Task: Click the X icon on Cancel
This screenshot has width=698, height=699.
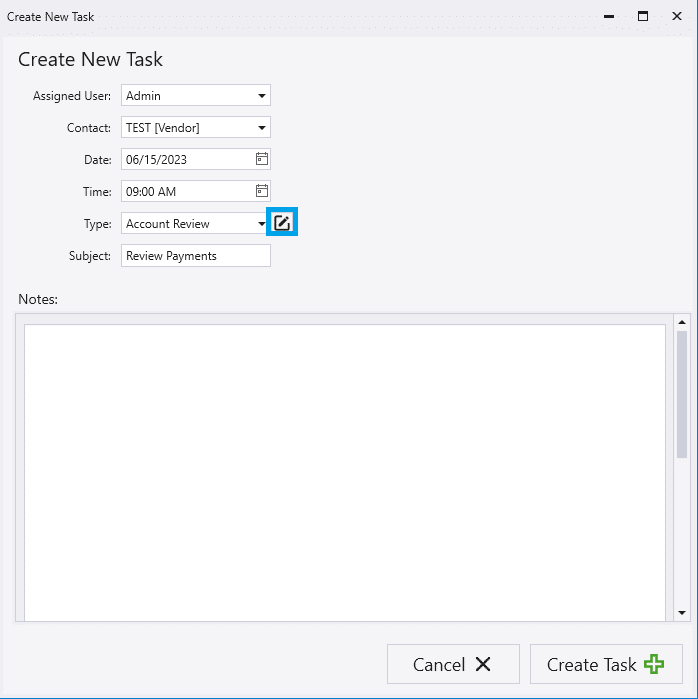Action: [x=483, y=664]
